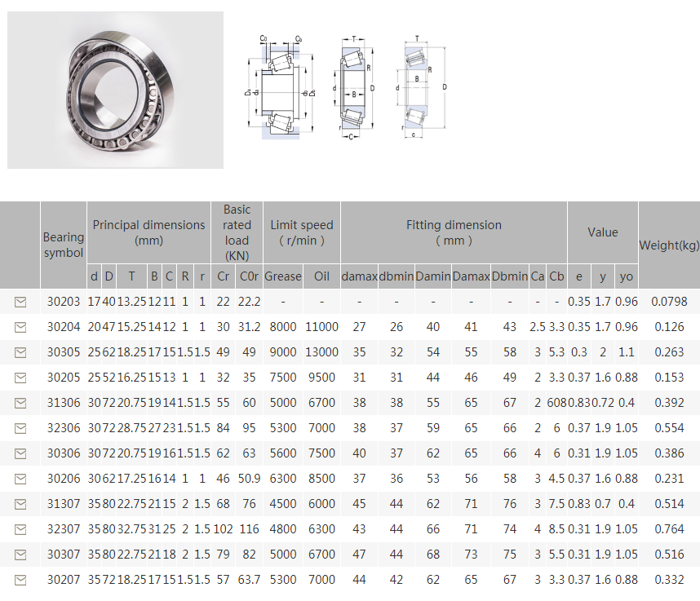This screenshot has height=601, width=700.
Task: Click bearing symbol 30205
Action: [x=64, y=378]
